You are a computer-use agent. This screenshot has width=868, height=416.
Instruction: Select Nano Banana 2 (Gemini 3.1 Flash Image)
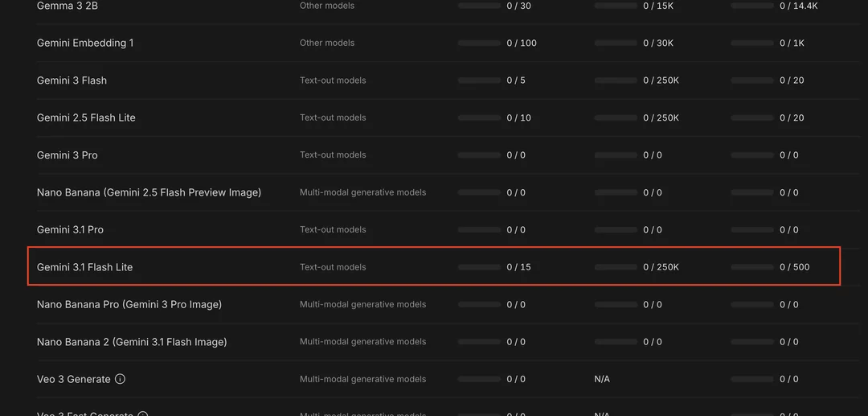click(x=132, y=342)
